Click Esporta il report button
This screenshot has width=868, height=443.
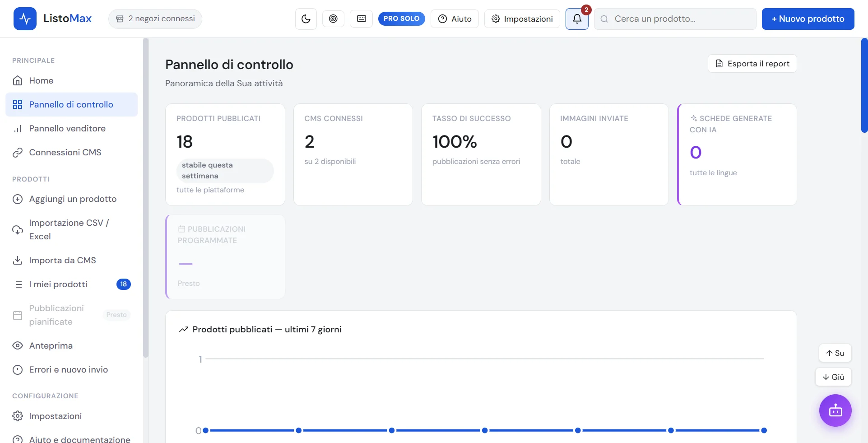[752, 64]
